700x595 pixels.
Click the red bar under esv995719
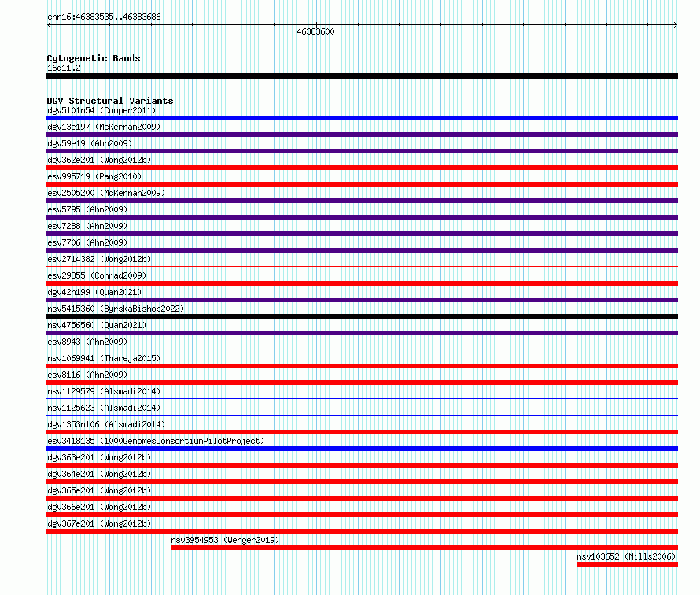coord(362,184)
